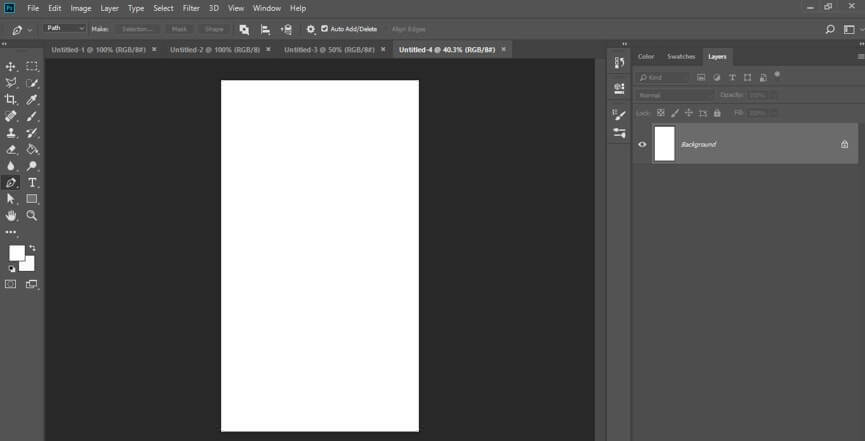The height and width of the screenshot is (441, 865).
Task: Select the Path Selection tool
Action: click(x=10, y=199)
